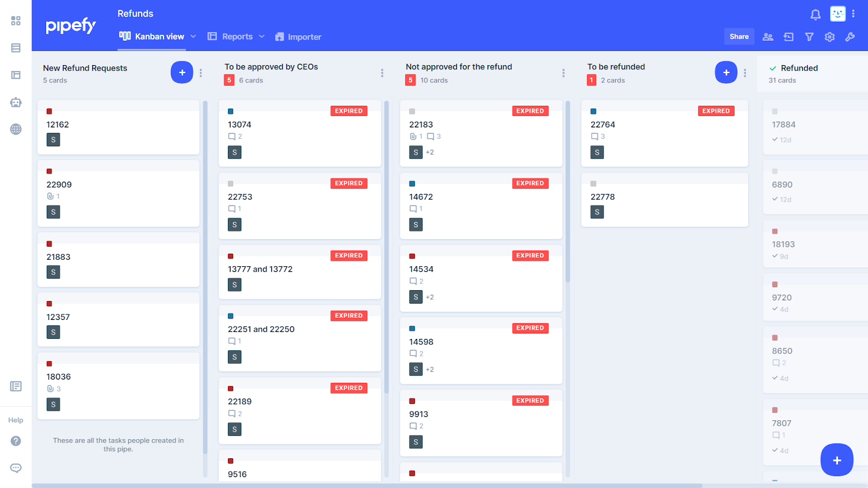Open card 12357

(118, 320)
